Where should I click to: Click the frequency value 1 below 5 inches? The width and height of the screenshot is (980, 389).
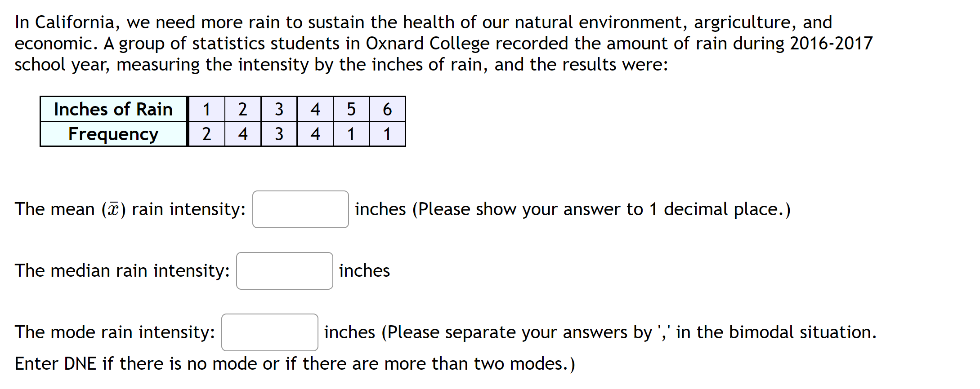[x=351, y=133]
